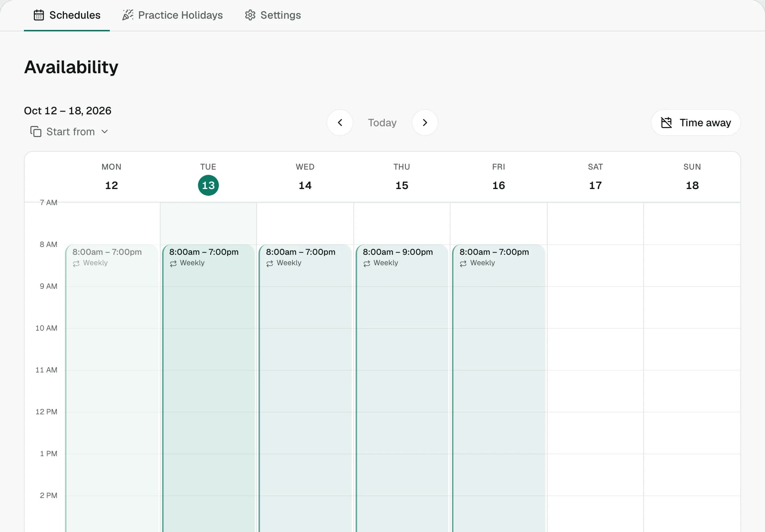Open Monday 8:00am – 7:00pm availability block
The image size is (765, 532).
(x=112, y=388)
